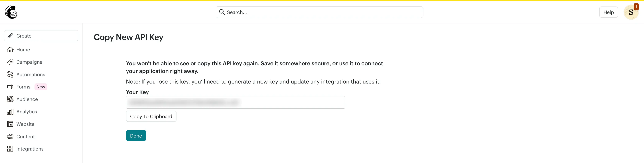The width and height of the screenshot is (644, 163).
Task: Focus the top search field
Action: coord(319,12)
